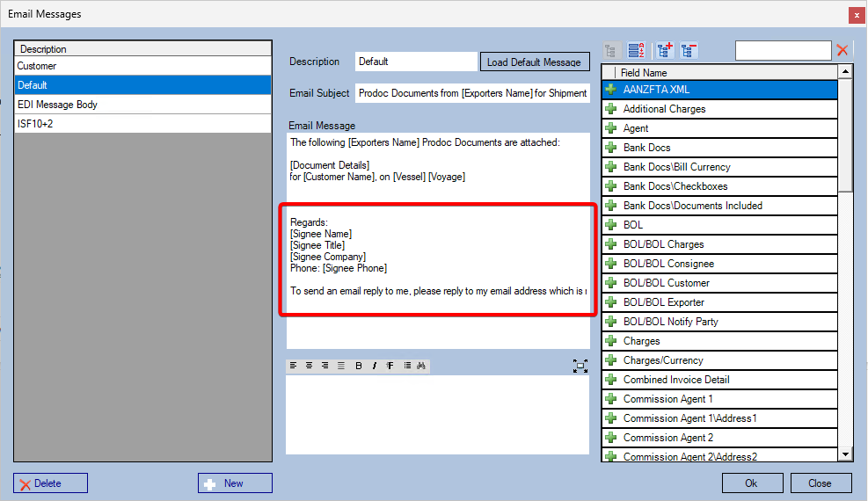Add Commission Agent 1 via plus icon

tap(611, 399)
